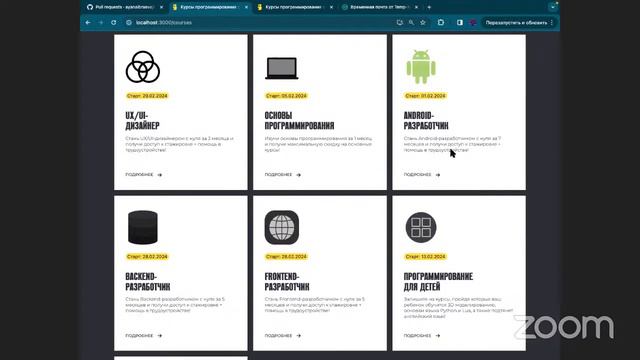The width and height of the screenshot is (640, 360).
Task: Click the yellow start date badge on Backend-разработчик card
Action: tap(147, 257)
